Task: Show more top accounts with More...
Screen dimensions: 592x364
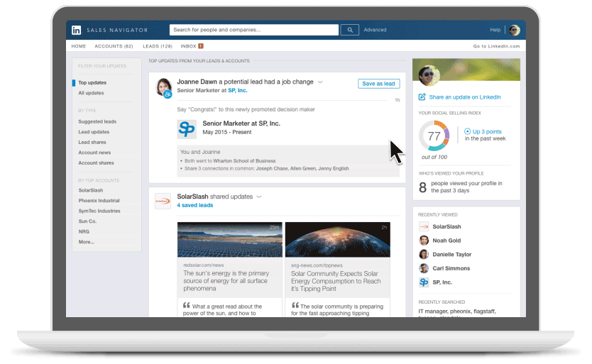Action: pos(86,242)
